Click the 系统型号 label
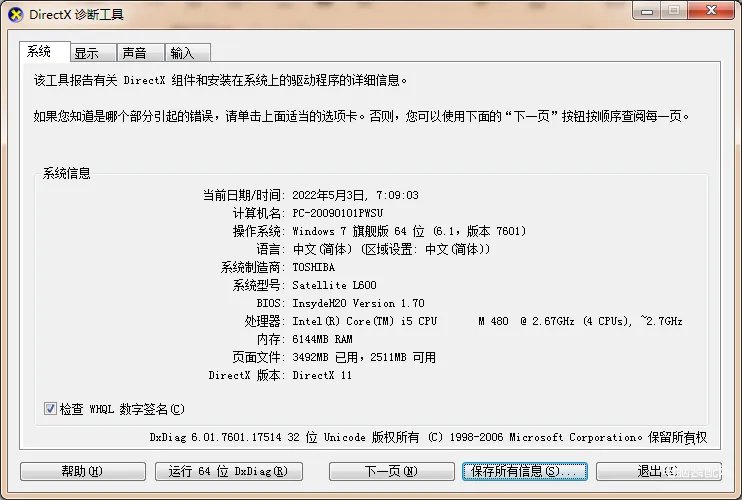Image resolution: width=742 pixels, height=500 pixels. coord(259,285)
